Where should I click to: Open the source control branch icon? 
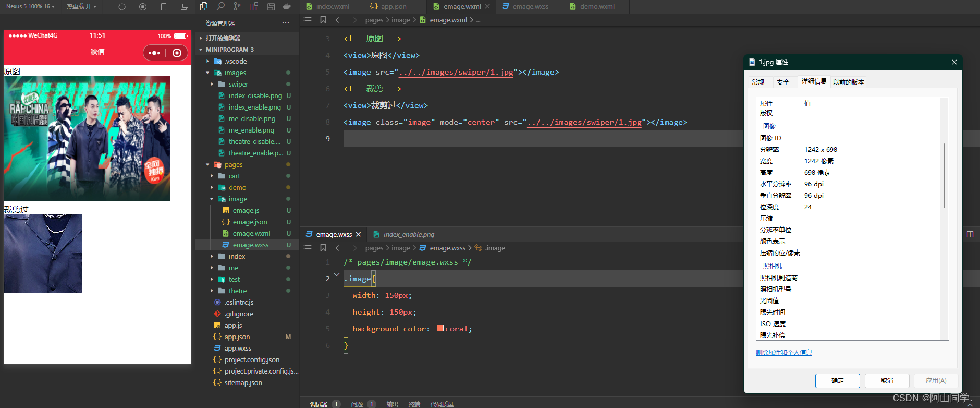(x=237, y=6)
